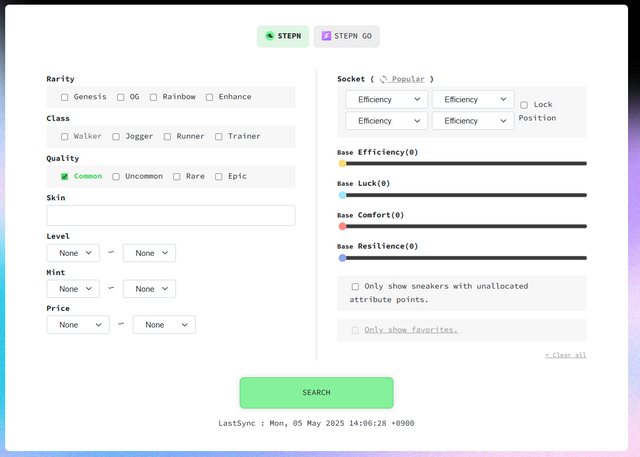Open the top-left socket Efficiency dropdown
The image size is (640, 457).
pos(387,100)
